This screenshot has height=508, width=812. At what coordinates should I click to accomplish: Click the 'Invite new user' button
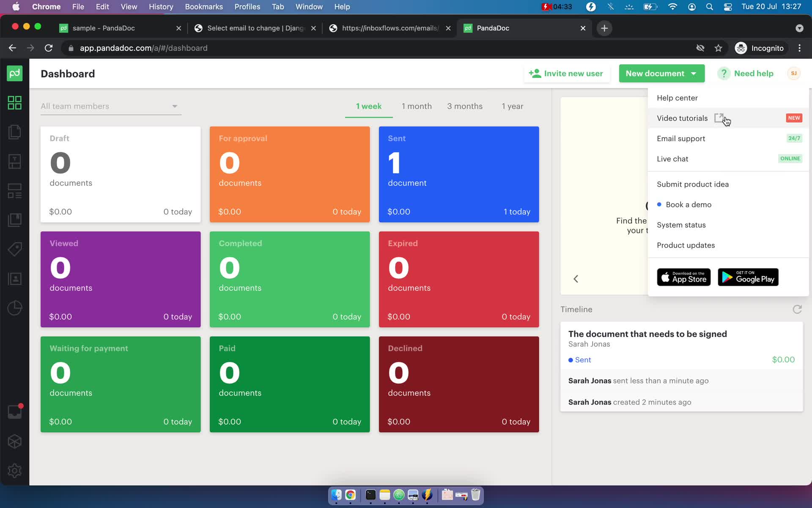566,73
